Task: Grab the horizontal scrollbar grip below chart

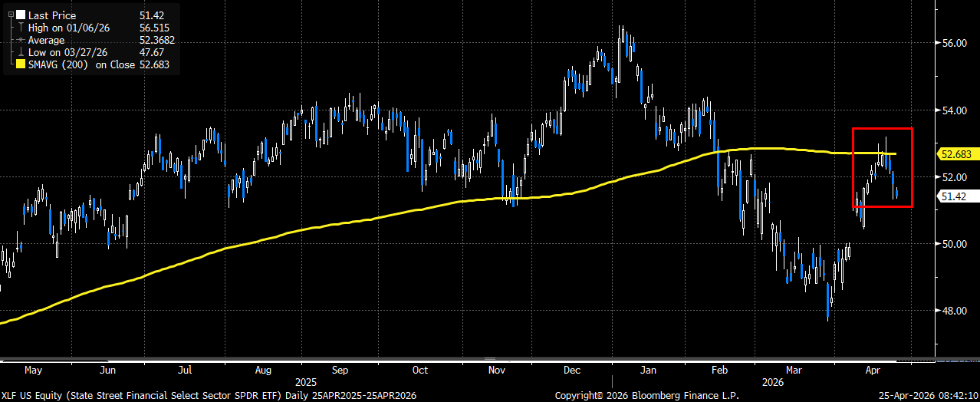Action: (489, 358)
